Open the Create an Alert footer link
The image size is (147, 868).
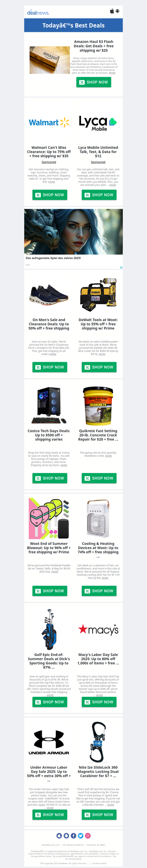[x=100, y=863]
